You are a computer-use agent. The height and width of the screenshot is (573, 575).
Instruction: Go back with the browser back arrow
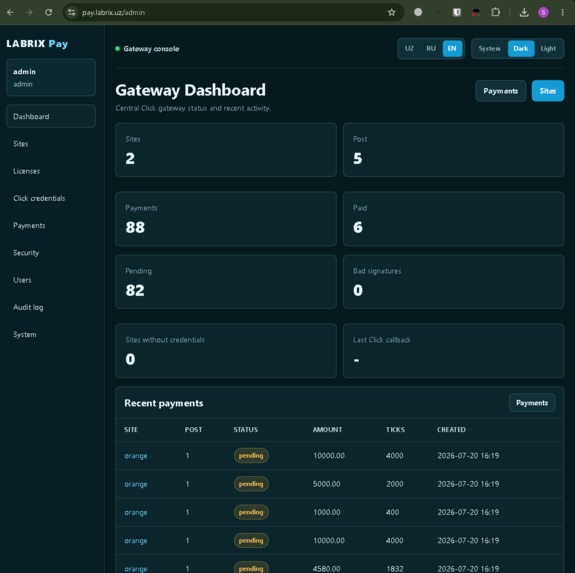tap(10, 12)
